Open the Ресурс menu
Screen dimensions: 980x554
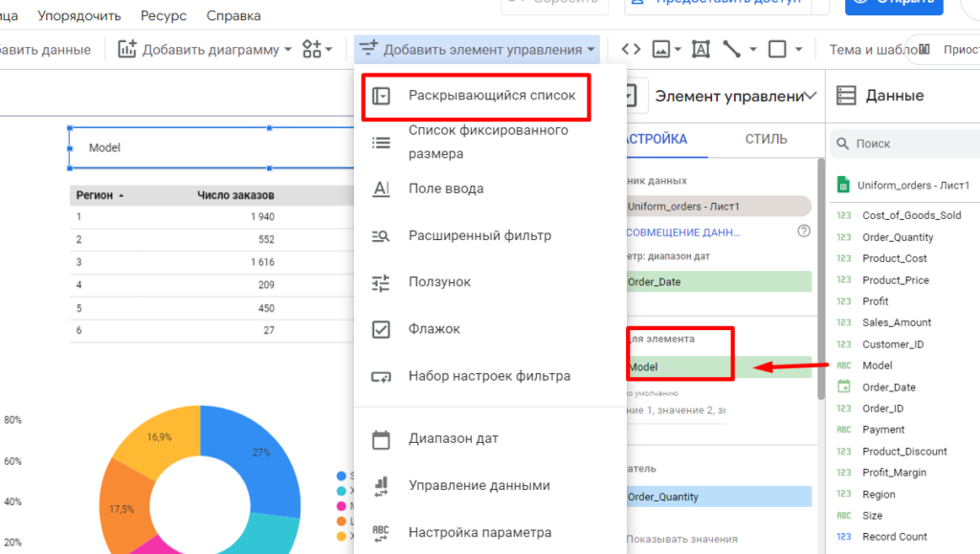[x=163, y=15]
